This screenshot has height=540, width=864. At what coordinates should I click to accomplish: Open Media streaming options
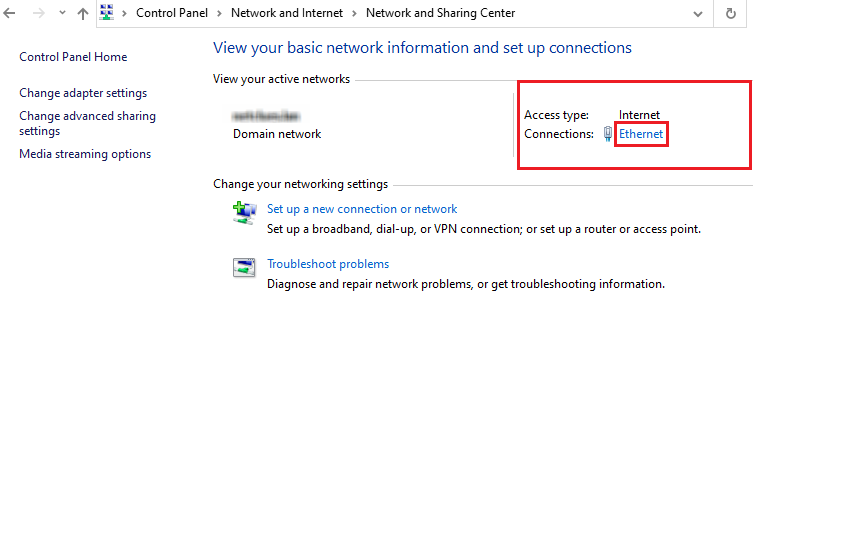[x=85, y=154]
